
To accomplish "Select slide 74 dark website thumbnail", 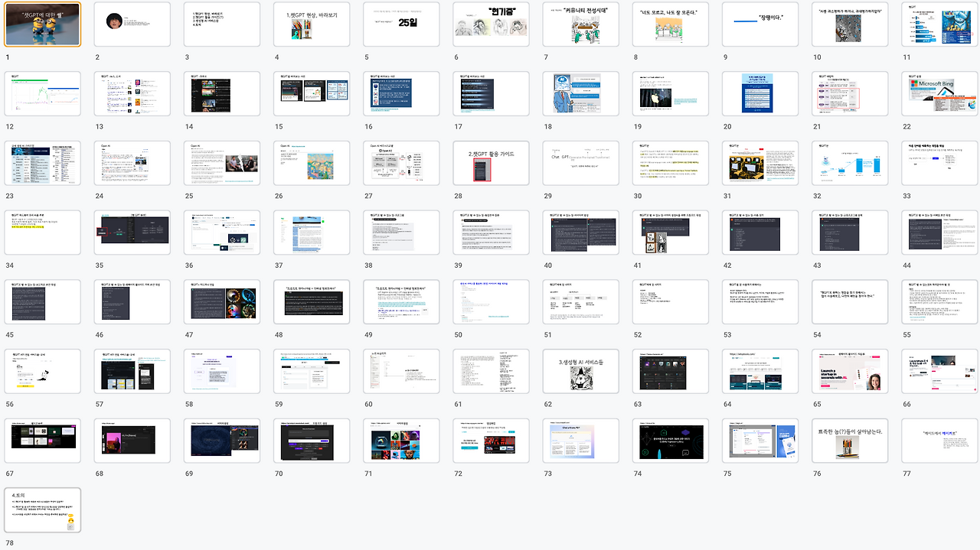I will [671, 441].
